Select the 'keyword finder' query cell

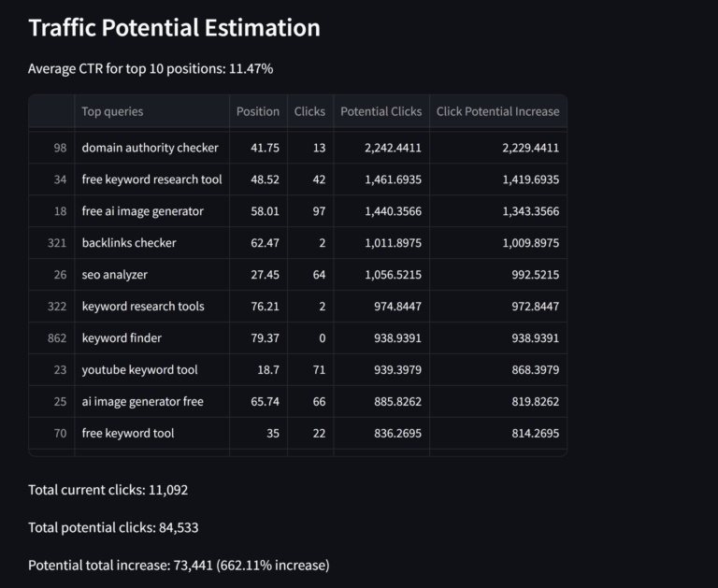click(x=122, y=338)
